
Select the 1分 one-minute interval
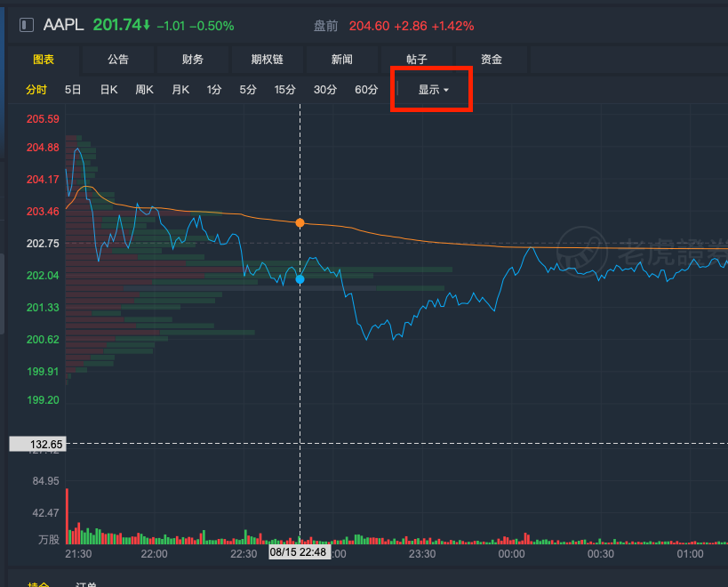pos(214,90)
